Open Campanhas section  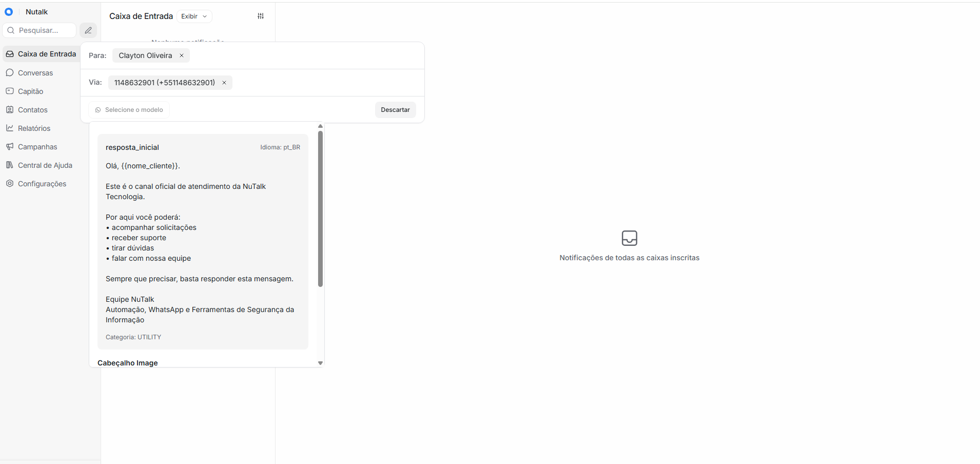click(37, 147)
